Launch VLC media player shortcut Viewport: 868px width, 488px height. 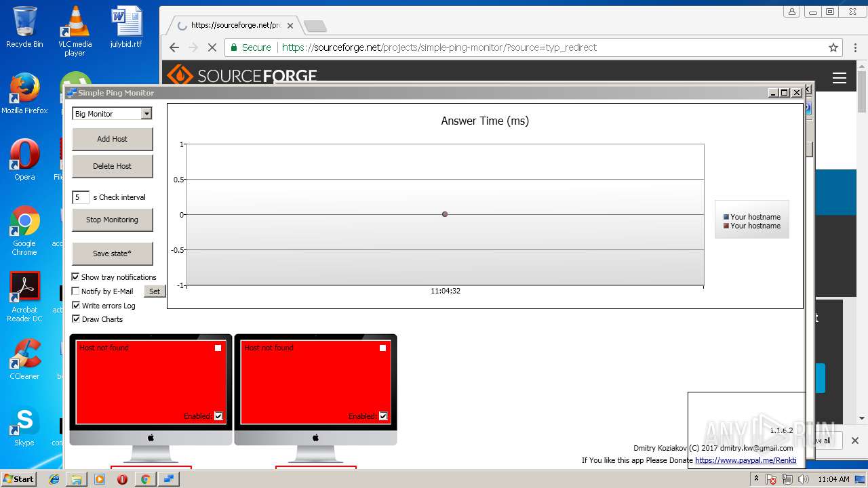pos(75,31)
